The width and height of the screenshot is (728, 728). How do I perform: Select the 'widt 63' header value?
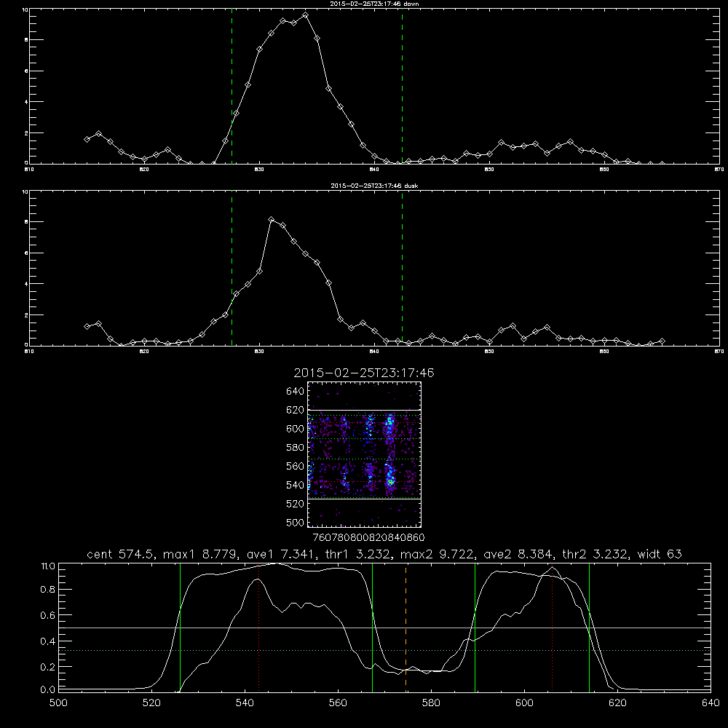point(660,554)
